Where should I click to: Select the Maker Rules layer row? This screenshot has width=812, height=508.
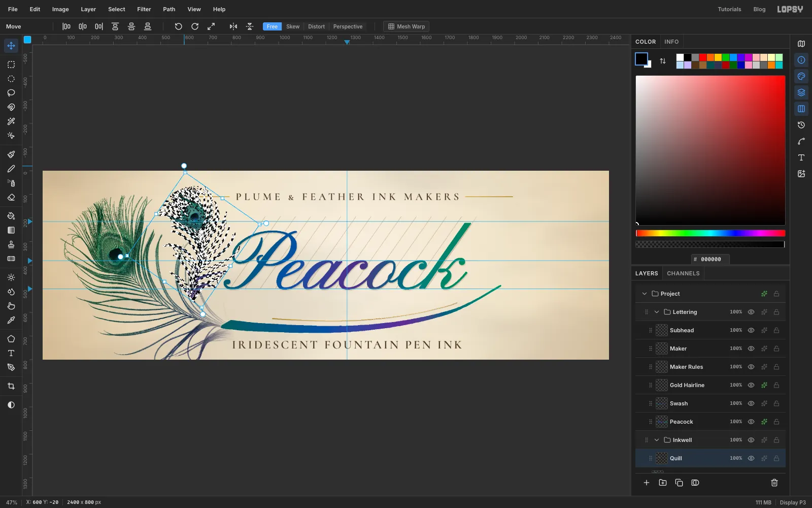click(710, 367)
